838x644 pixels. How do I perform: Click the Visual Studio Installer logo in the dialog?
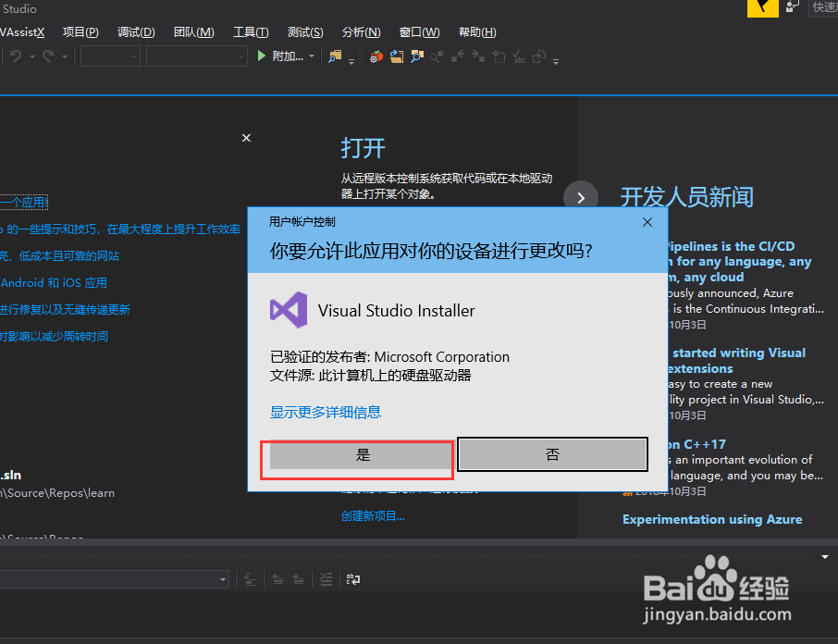pyautogui.click(x=289, y=310)
